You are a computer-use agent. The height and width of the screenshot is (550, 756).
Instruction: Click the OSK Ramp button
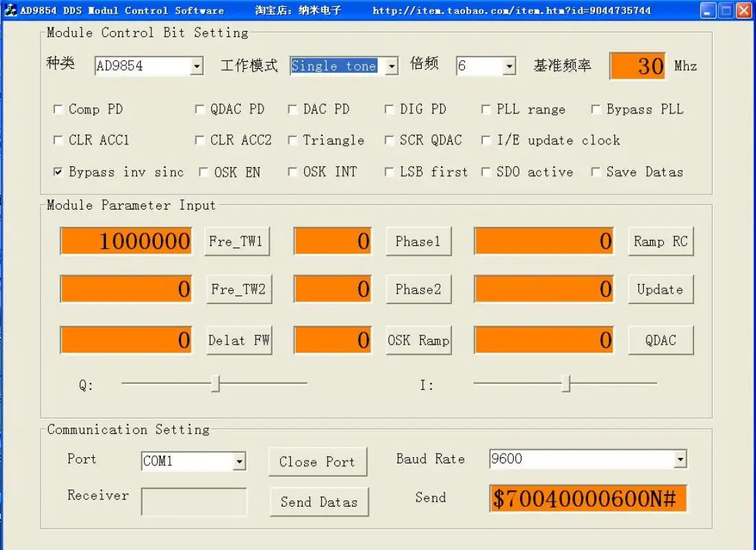[418, 340]
